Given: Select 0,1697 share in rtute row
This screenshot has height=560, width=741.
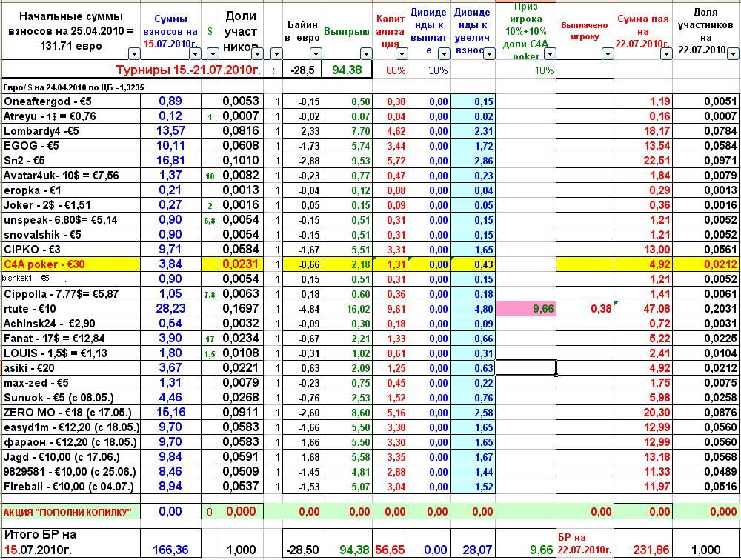Looking at the screenshot, I should pyautogui.click(x=241, y=309).
